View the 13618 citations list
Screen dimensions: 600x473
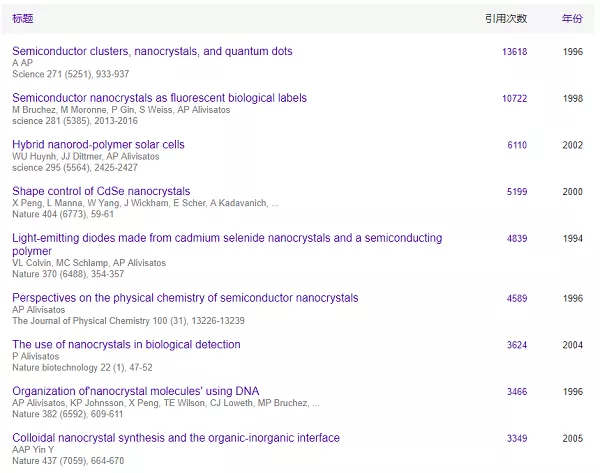coord(514,52)
